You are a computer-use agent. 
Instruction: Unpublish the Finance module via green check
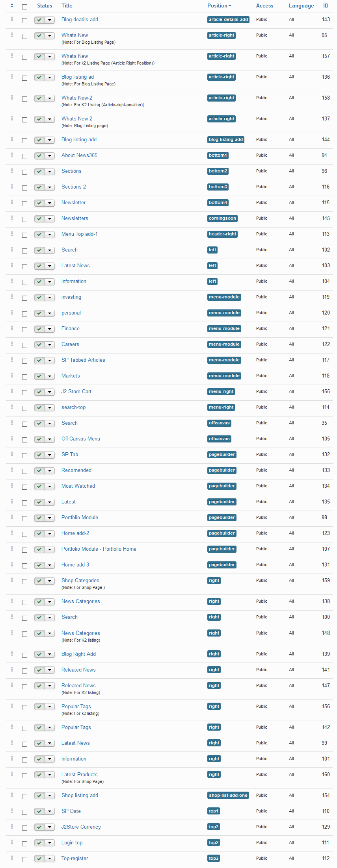tap(39, 329)
